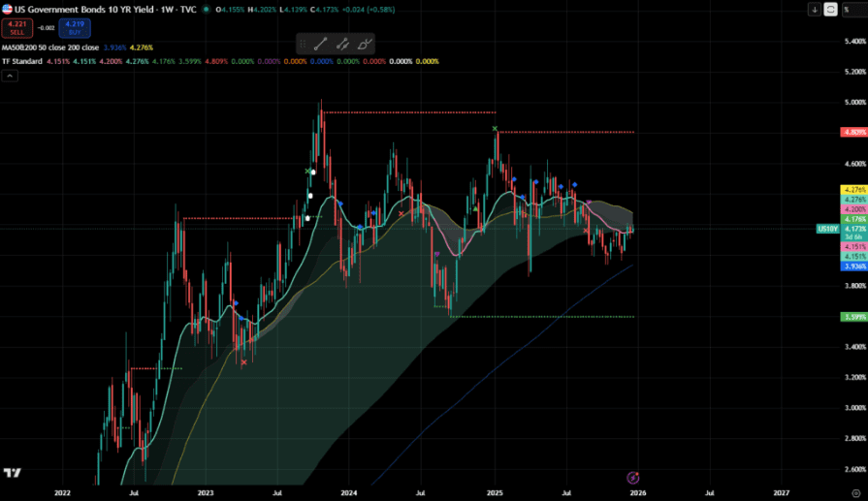Screen dimensions: 868x501
Task: Click the down arrow icon at top right
Action: click(814, 10)
